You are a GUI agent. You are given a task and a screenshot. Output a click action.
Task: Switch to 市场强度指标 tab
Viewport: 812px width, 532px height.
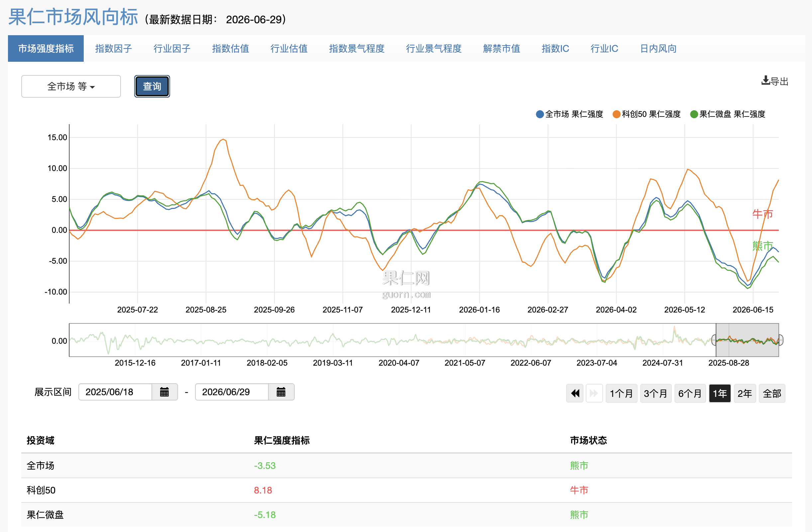[x=46, y=48]
